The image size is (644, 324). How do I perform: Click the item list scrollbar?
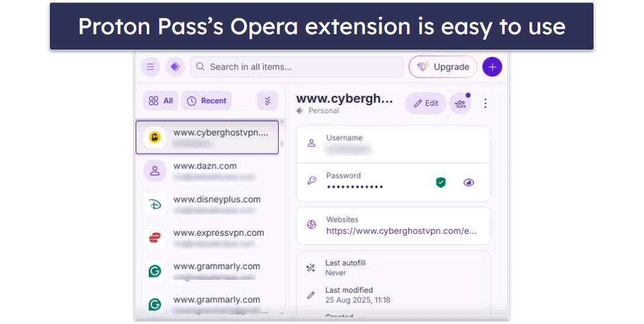[282, 144]
